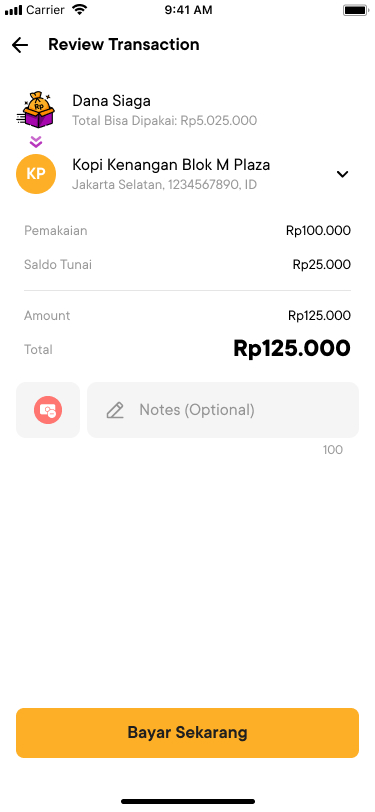Open the Kopi Kenangan Blok M Plaza row

coord(188,174)
